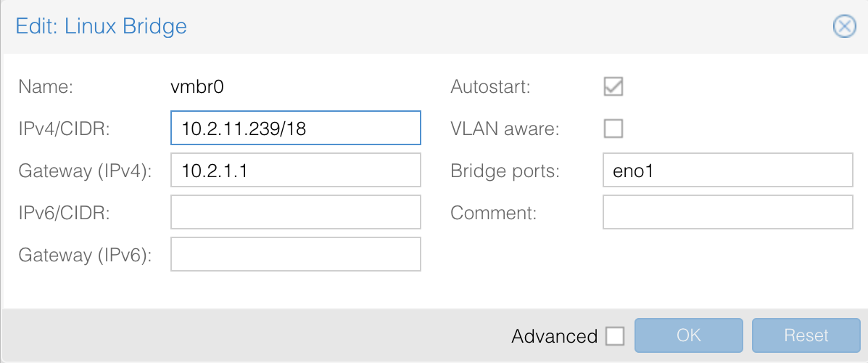The image size is (868, 363).
Task: Click the "IPv4/CIDR:" field label
Action: click(65, 129)
